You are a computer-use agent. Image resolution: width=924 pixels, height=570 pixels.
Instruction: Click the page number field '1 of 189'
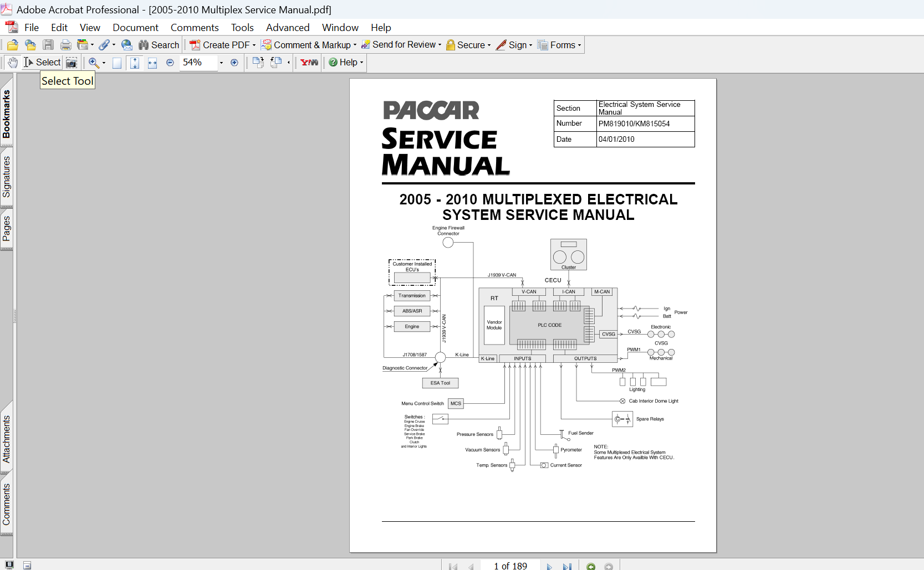tap(511, 566)
